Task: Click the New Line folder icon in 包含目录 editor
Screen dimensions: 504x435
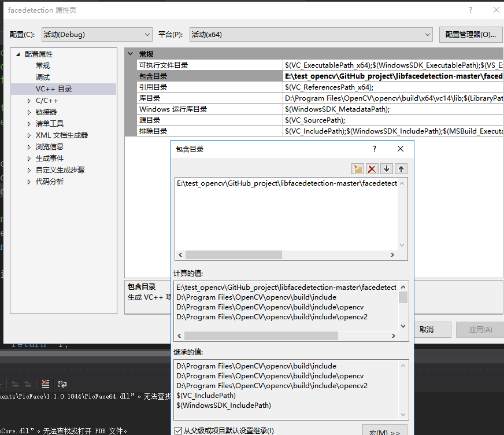Action: coord(358,168)
